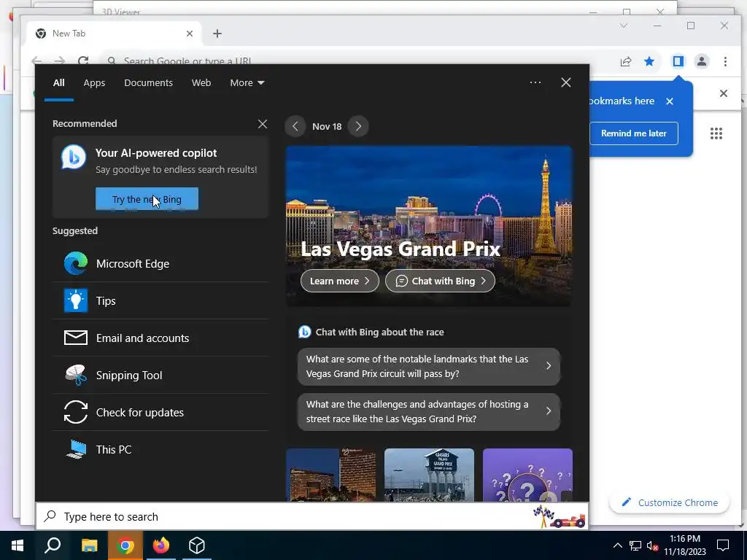Click Learn more on Las Vegas Grand Prix
Viewport: 747px width, 560px height.
click(x=340, y=281)
